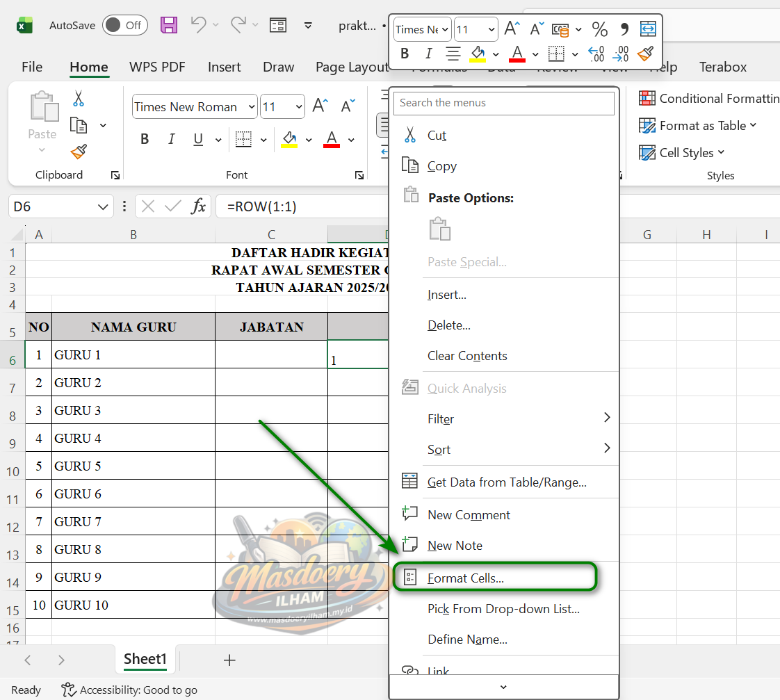Click the Search the menus field
Image resolution: width=780 pixels, height=700 pixels.
point(504,103)
